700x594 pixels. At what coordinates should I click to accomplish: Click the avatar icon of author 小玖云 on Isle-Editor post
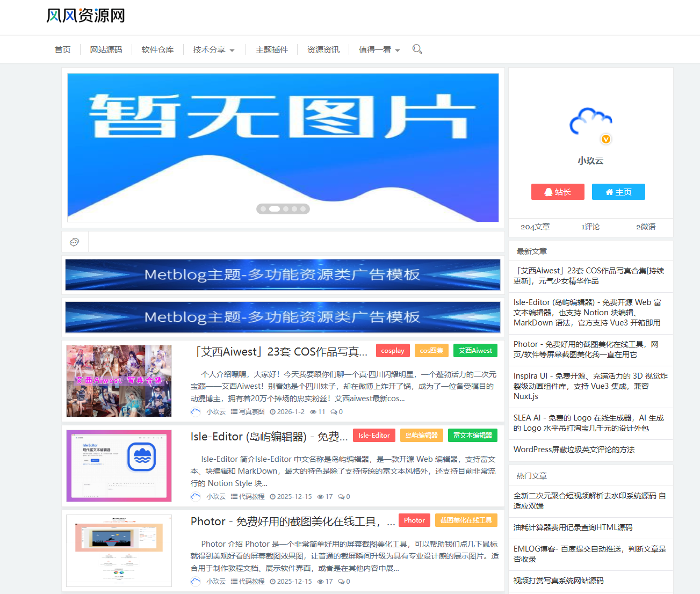coord(196,496)
